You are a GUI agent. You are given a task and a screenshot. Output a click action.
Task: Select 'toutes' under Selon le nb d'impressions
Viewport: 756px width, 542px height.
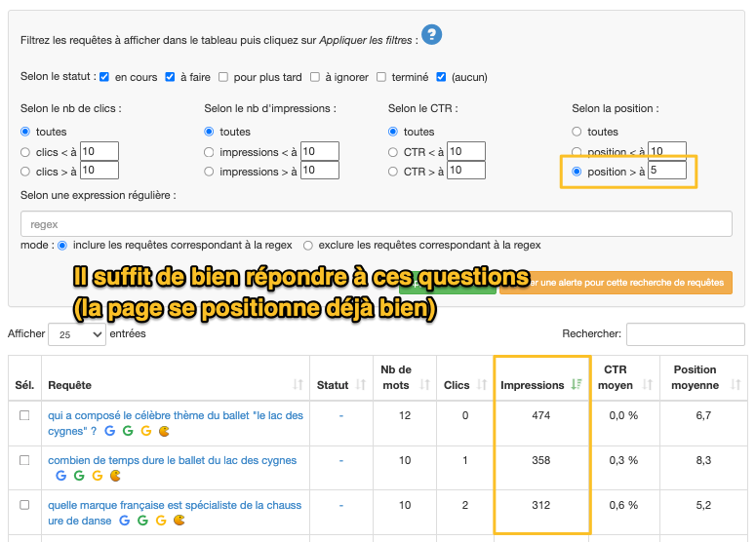(209, 132)
